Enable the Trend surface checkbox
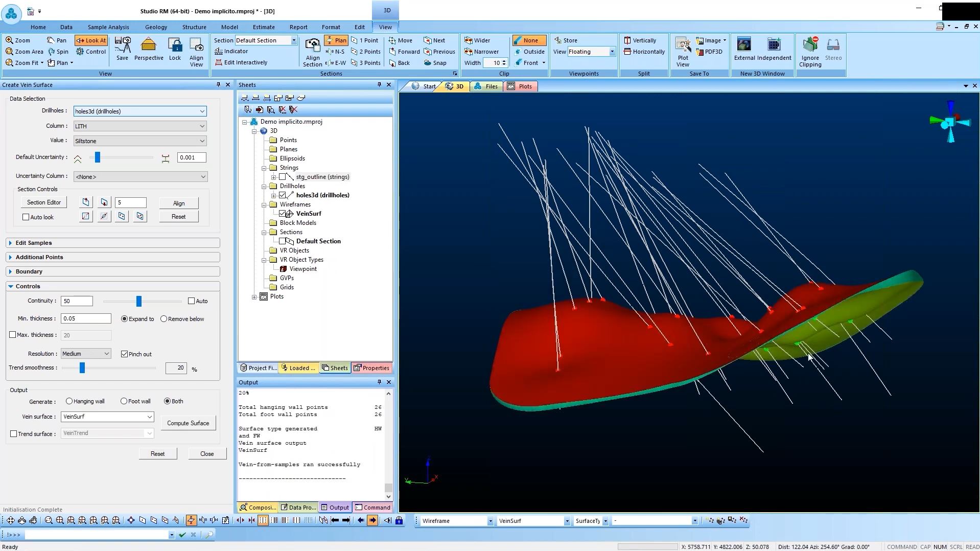Image resolution: width=980 pixels, height=551 pixels. (14, 434)
